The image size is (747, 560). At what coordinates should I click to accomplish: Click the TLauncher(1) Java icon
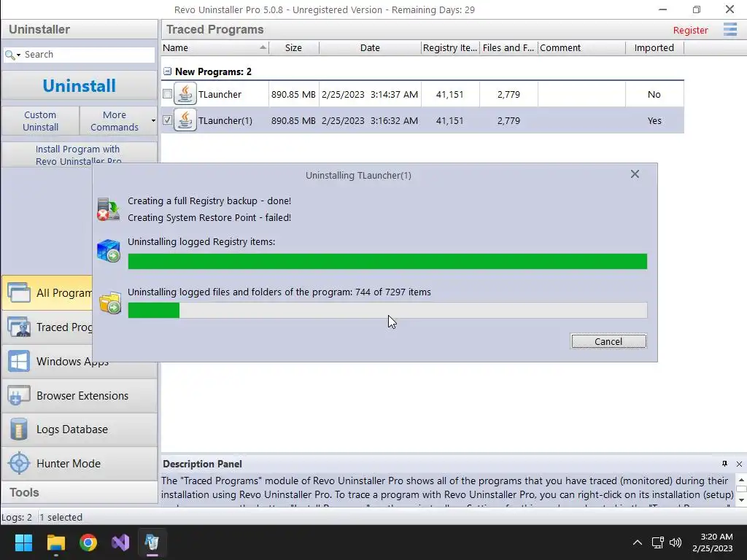click(185, 120)
